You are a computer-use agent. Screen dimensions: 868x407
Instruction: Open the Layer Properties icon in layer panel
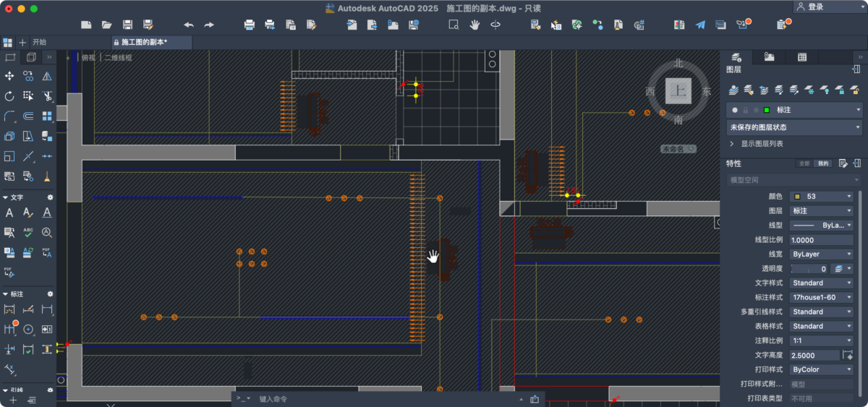(733, 90)
